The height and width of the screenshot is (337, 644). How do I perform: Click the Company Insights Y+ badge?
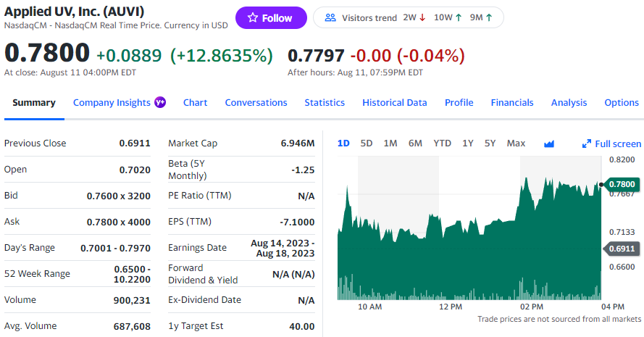[x=160, y=102]
